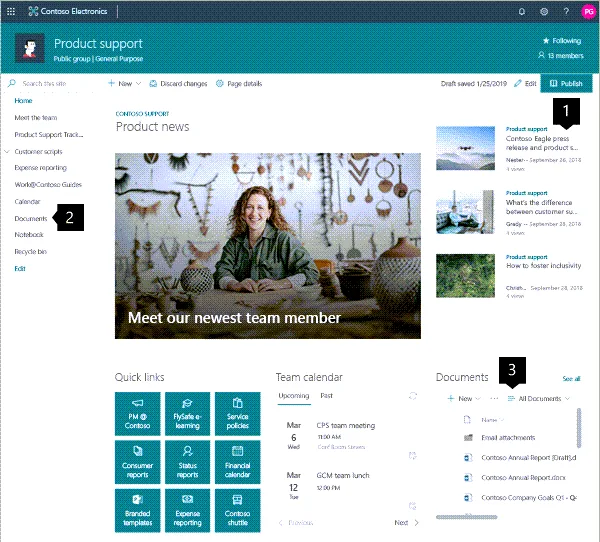Open the settings gear icon
Image resolution: width=600 pixels, height=542 pixels.
click(x=544, y=11)
